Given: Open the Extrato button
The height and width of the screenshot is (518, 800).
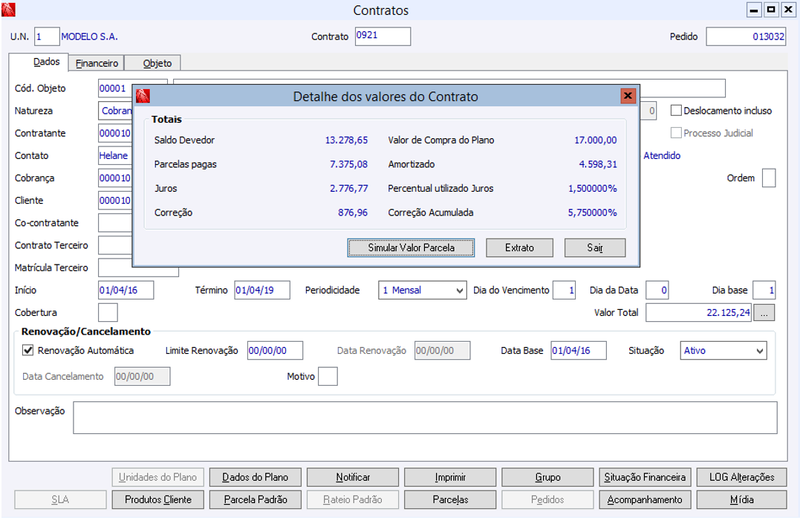Looking at the screenshot, I should 519,248.
